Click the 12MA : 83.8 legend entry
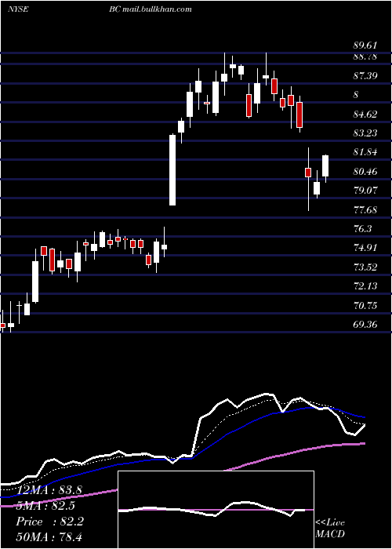392x549 pixels. [49, 490]
